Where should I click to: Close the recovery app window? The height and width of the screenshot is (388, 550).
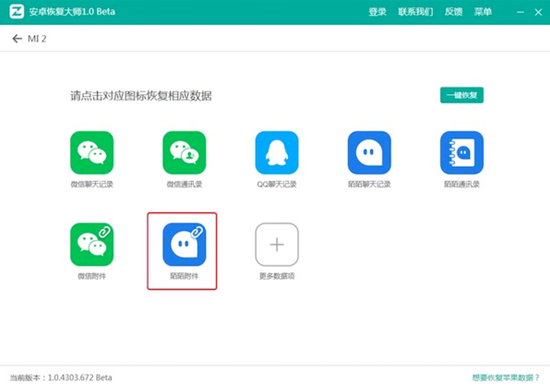[538, 12]
